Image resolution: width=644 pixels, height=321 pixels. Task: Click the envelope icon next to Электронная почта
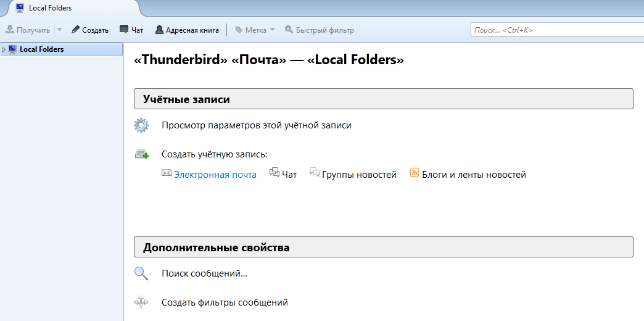167,173
